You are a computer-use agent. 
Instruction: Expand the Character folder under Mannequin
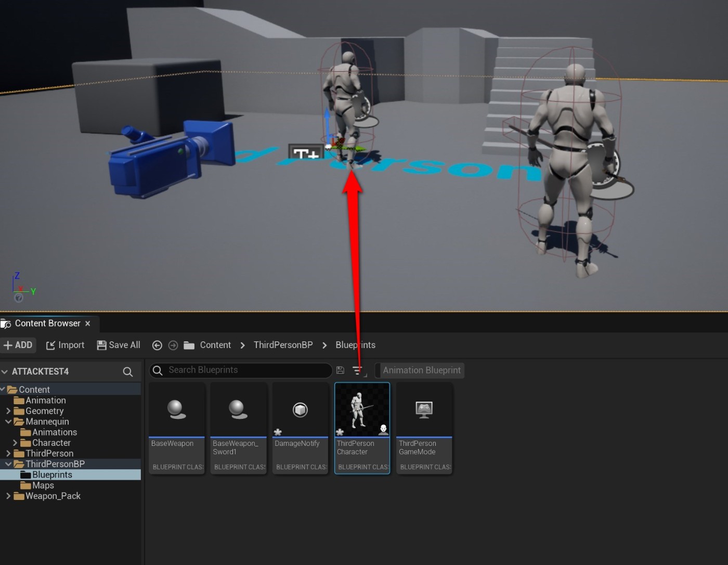point(15,443)
